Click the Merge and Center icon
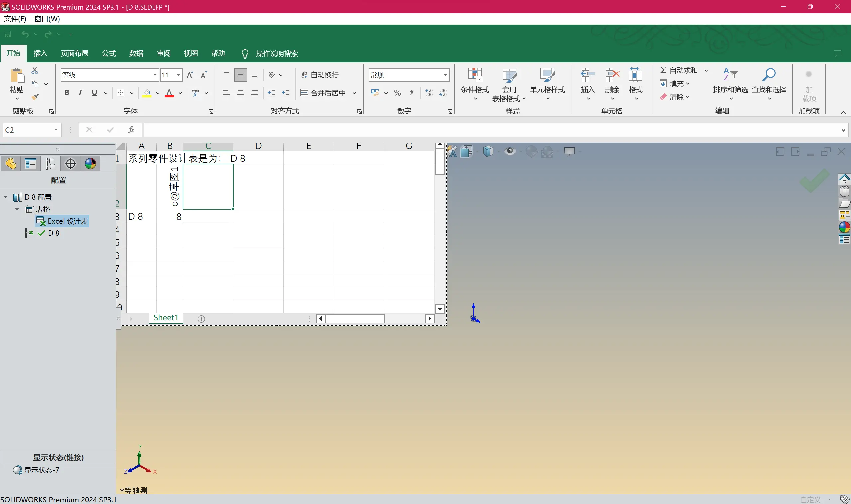 (x=304, y=93)
